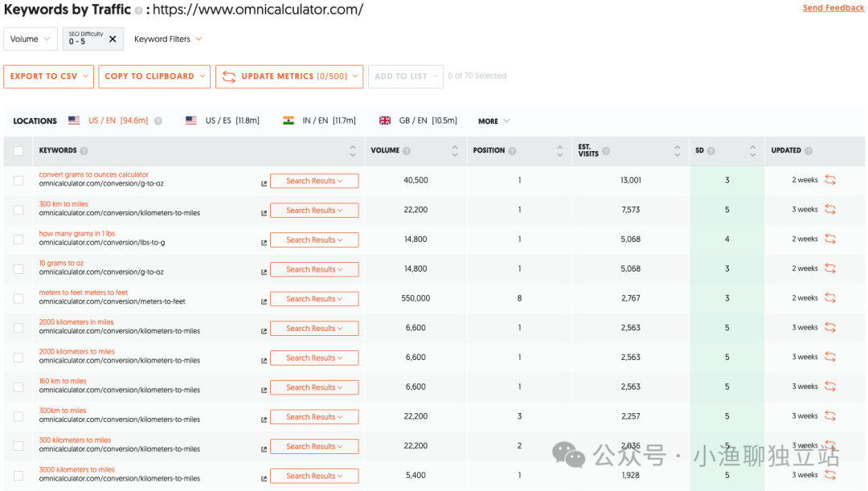868x491 pixels.
Task: Refresh metrics for '10 grams to oz' row
Action: [830, 268]
